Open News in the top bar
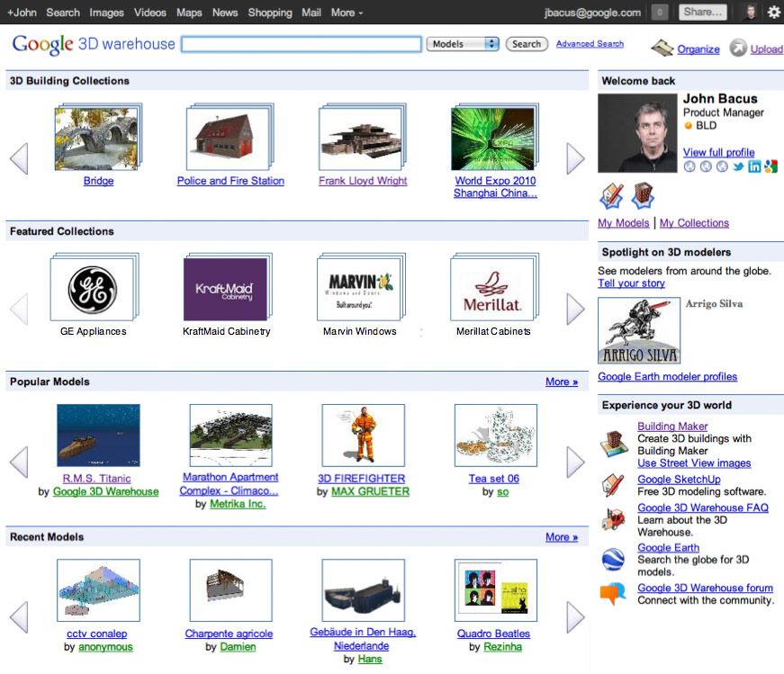The height and width of the screenshot is (674, 784). [225, 13]
